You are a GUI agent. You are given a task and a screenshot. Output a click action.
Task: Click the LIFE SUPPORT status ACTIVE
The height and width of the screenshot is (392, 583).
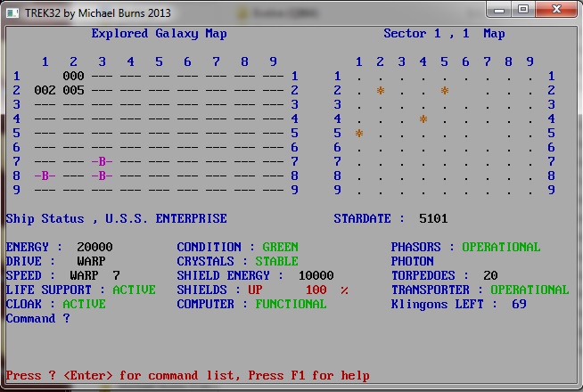(x=135, y=290)
